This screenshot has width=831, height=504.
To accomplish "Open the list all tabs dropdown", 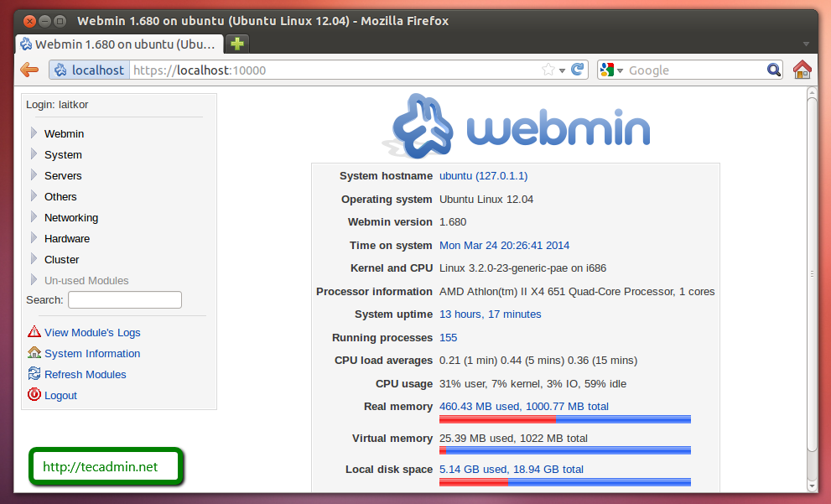I will 806,44.
